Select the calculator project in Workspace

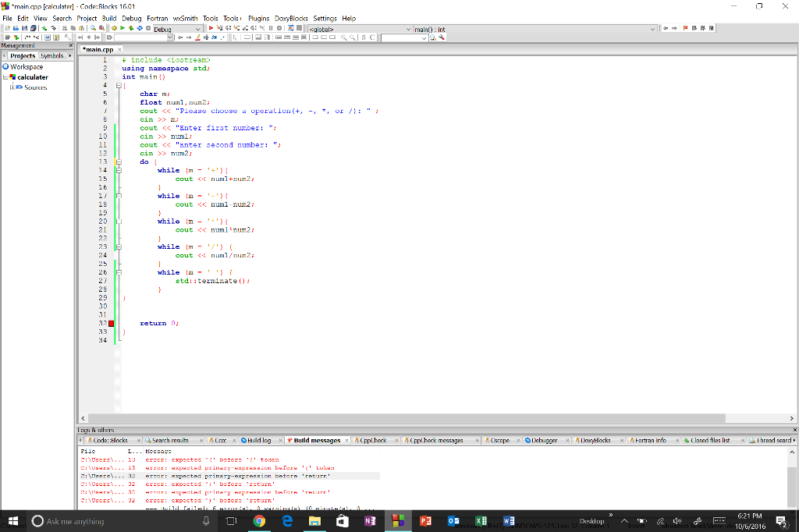[x=33, y=76]
